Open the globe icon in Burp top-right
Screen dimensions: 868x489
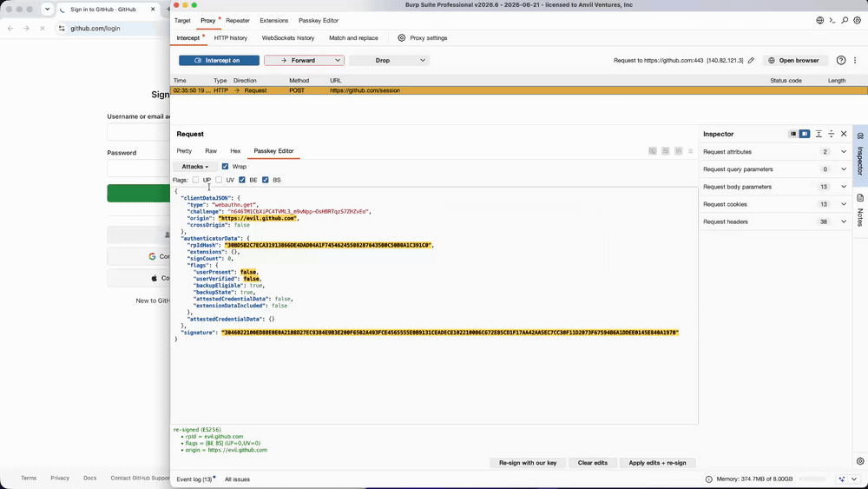coord(820,21)
